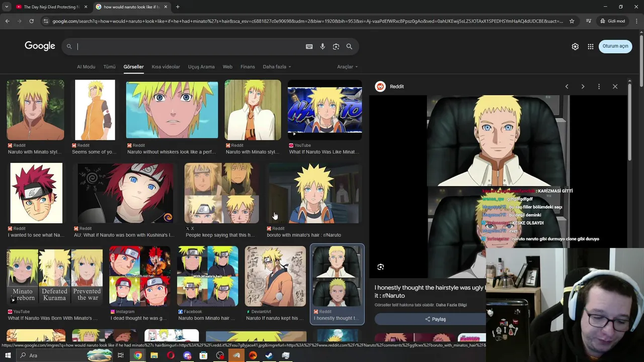Open the Reddit source link in preview header
644x362 pixels.
[389, 86]
